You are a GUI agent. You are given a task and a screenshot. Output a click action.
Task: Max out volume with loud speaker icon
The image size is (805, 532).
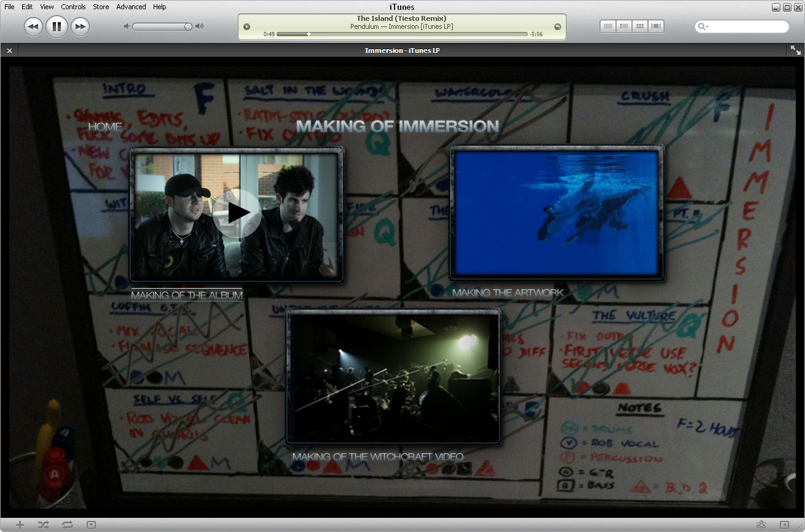[x=199, y=26]
